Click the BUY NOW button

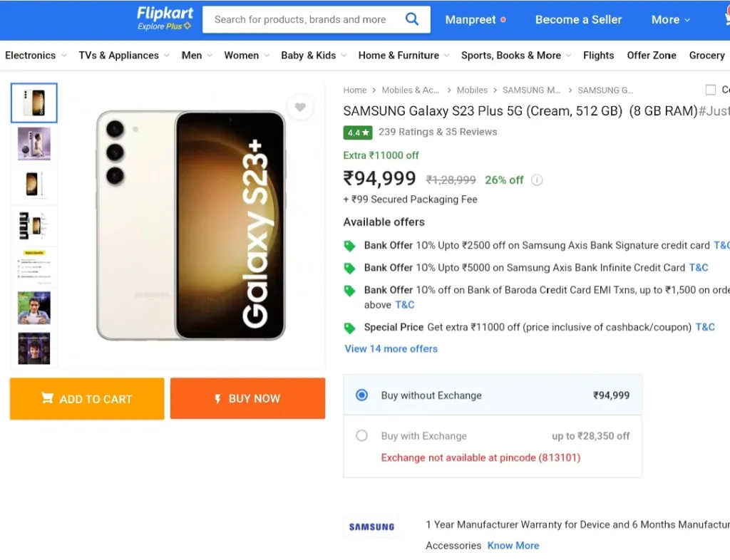(x=247, y=398)
